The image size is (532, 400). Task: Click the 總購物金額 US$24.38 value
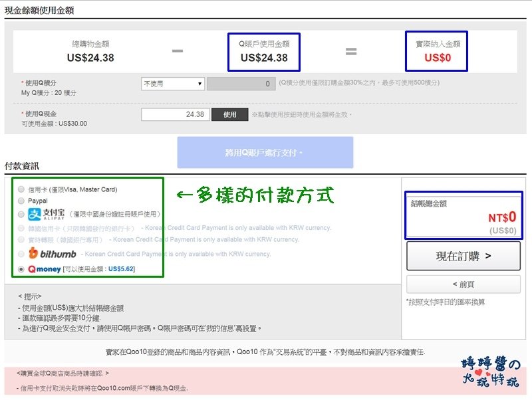[x=90, y=58]
